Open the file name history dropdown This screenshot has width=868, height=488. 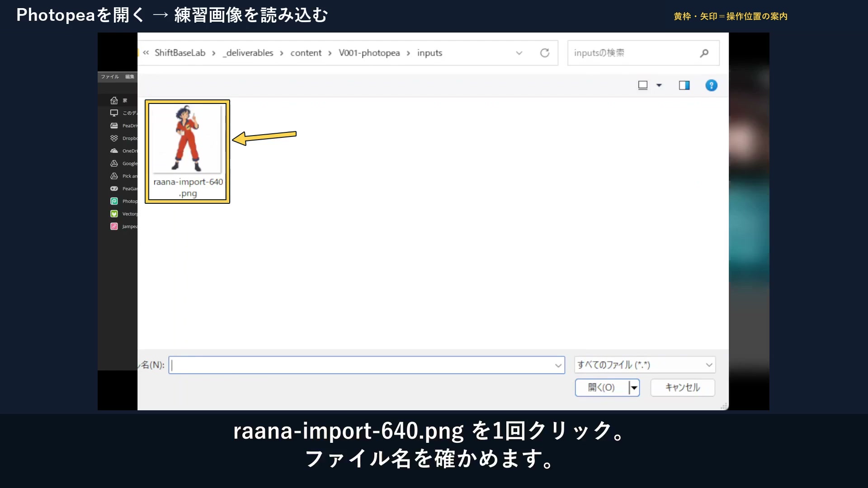558,365
